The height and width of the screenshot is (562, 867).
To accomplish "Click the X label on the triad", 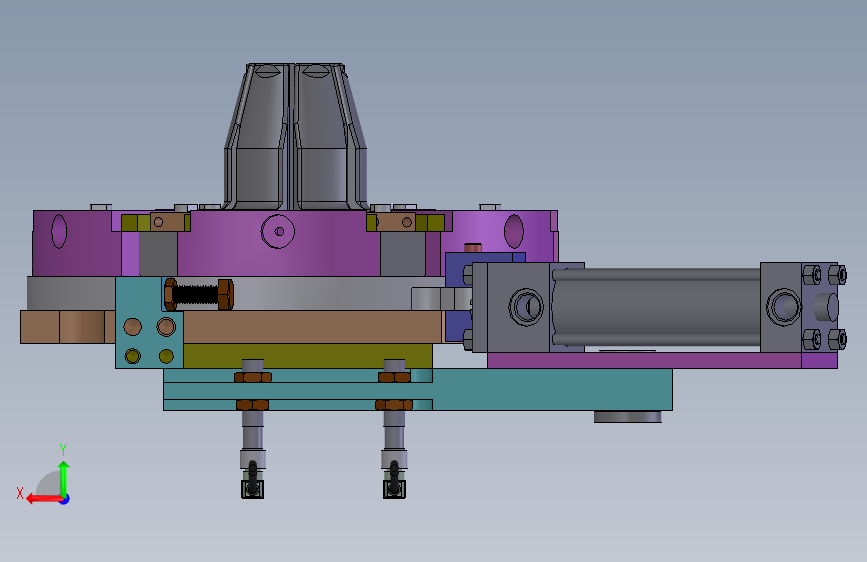I will click(20, 493).
